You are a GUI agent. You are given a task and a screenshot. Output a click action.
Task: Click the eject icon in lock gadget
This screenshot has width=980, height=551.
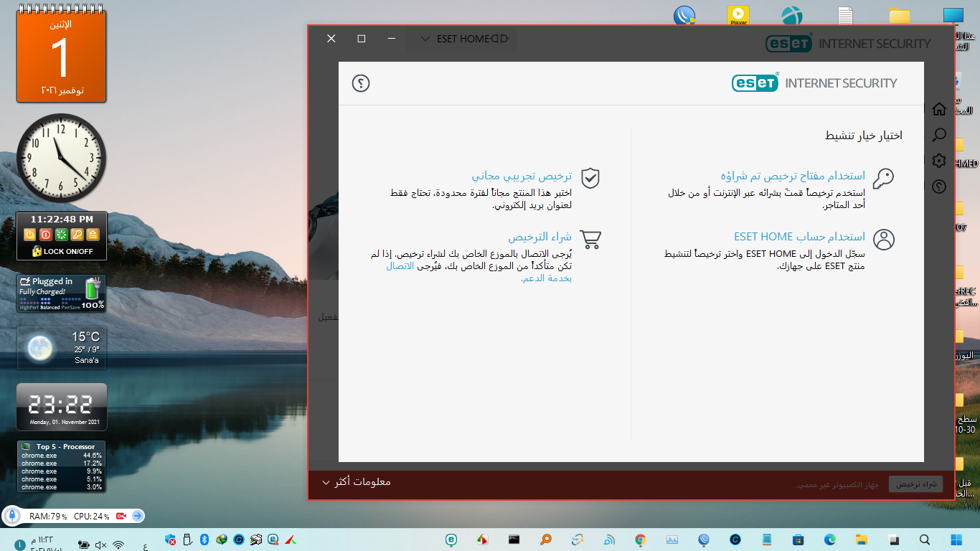point(93,235)
